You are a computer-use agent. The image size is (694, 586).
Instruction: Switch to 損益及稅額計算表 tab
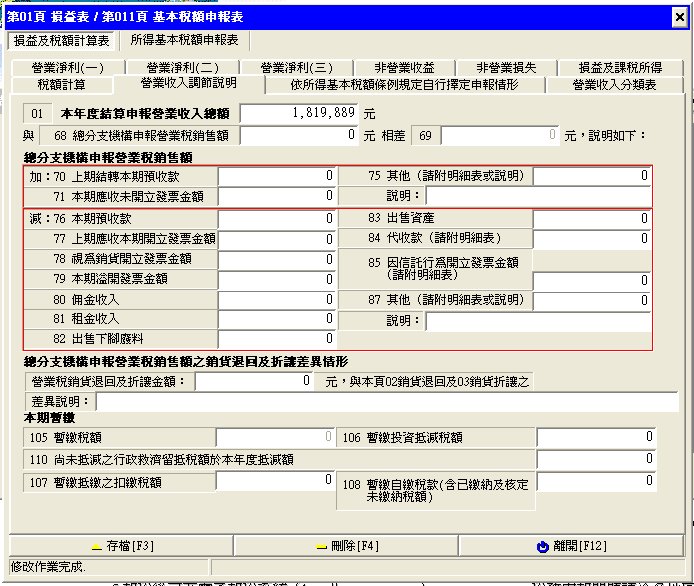61,41
